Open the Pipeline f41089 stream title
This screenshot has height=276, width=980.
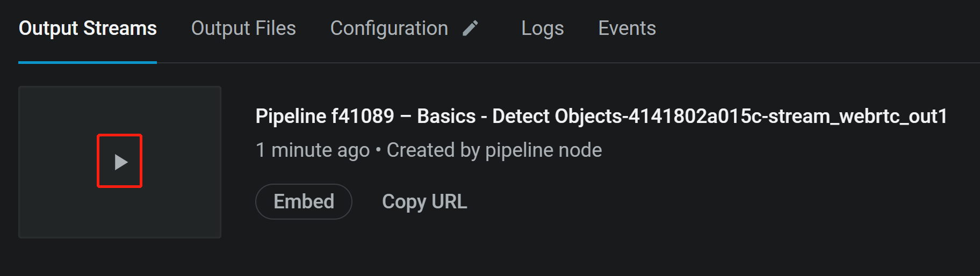click(x=601, y=116)
